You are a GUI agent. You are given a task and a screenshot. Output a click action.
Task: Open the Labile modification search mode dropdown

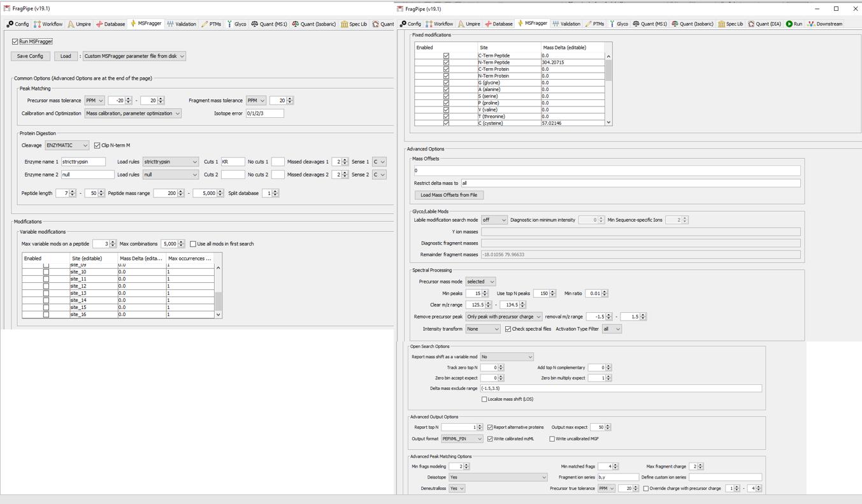tap(494, 219)
